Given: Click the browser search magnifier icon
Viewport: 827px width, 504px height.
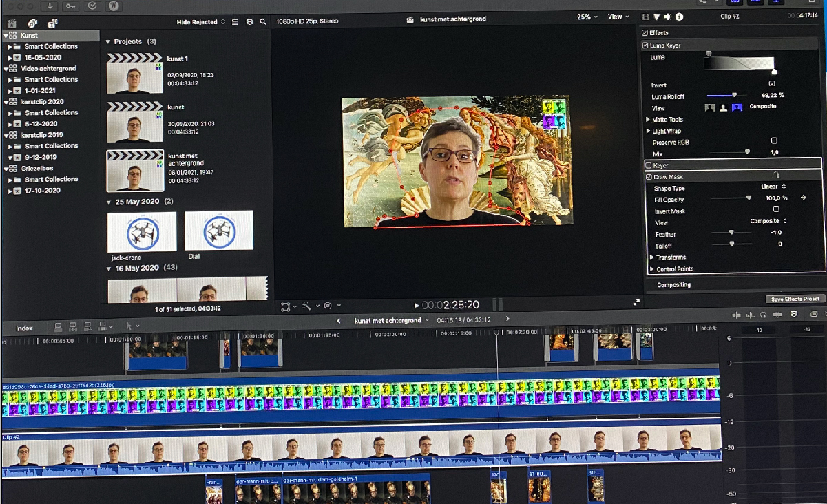Looking at the screenshot, I should (263, 22).
